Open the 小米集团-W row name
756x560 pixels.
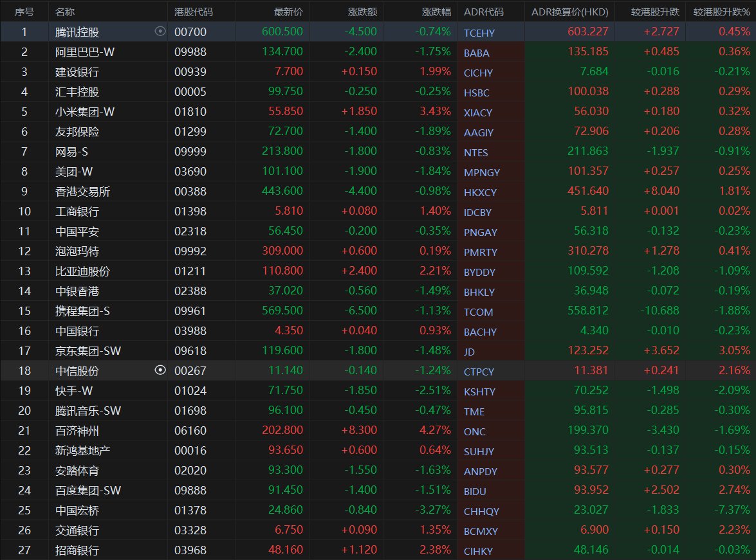pyautogui.click(x=85, y=111)
